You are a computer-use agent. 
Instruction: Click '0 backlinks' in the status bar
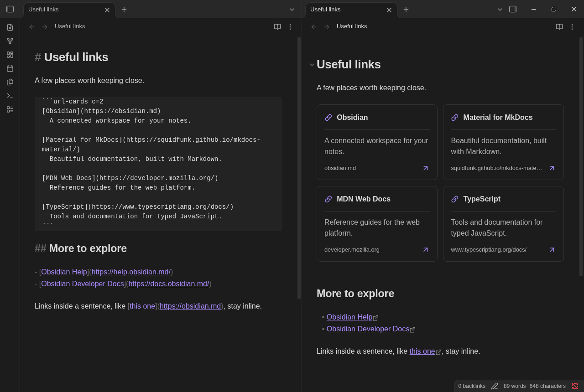tap(472, 386)
